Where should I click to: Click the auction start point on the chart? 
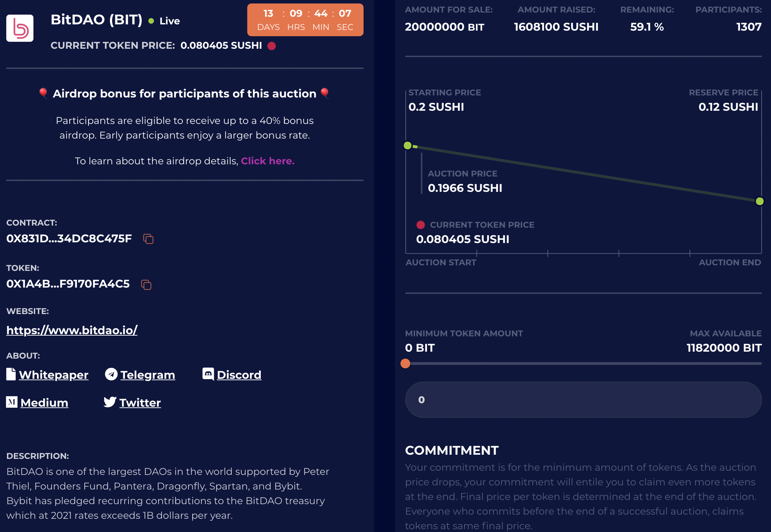(407, 146)
